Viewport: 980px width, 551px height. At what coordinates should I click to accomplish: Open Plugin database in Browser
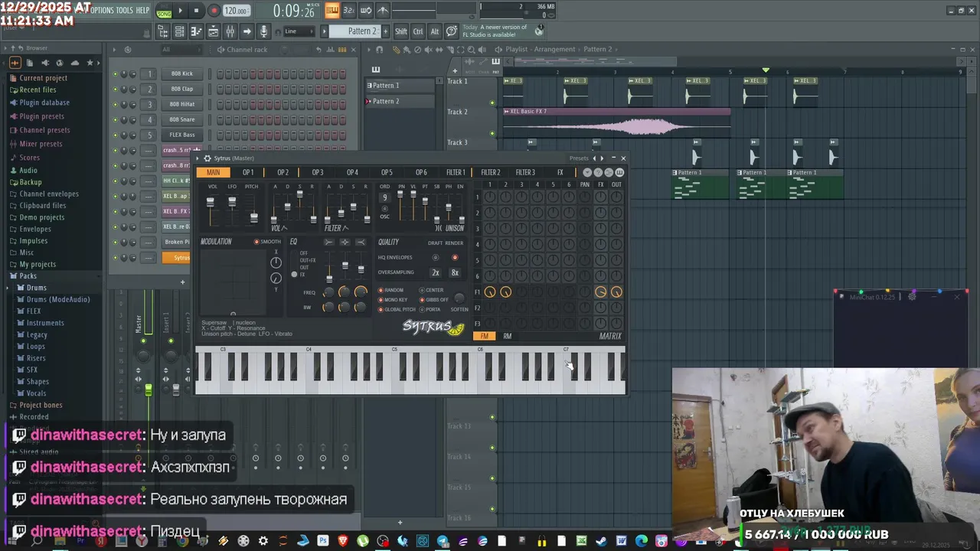click(x=44, y=103)
